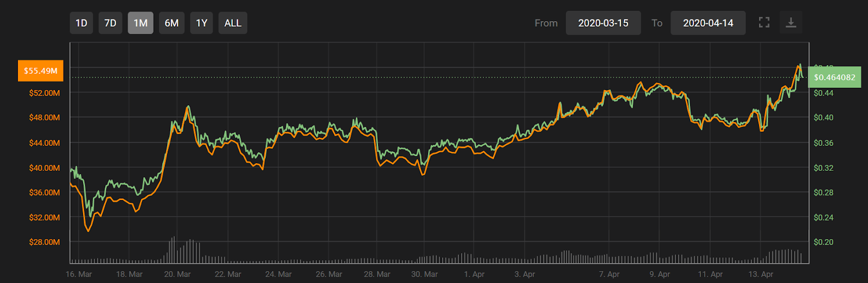Open the From date field 2020-03-15
This screenshot has height=283, width=868.
[603, 23]
